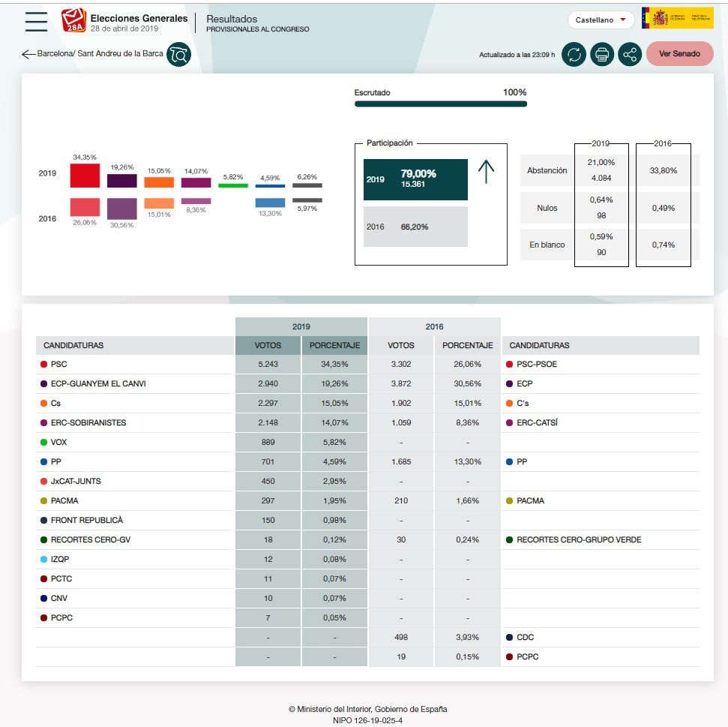
Task: Click the 28A elections logo
Action: click(x=73, y=20)
